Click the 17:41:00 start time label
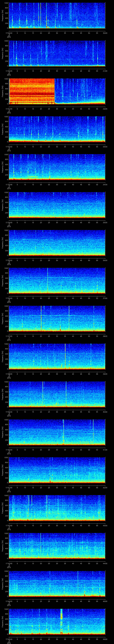Image resolution: width=114 pixels, height=644 pixels. coord(9,487)
